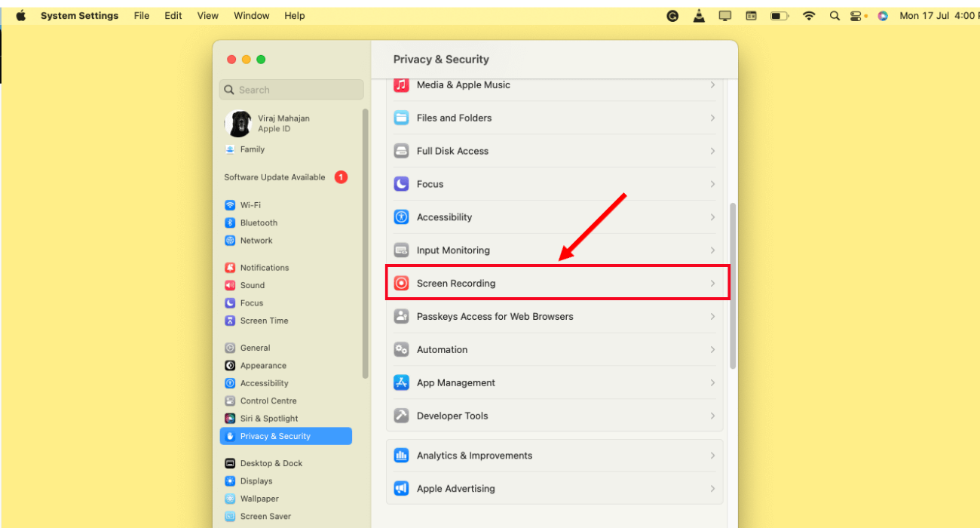Screen dimensions: 980x528
Task: Click the App Management icon
Action: tap(402, 383)
